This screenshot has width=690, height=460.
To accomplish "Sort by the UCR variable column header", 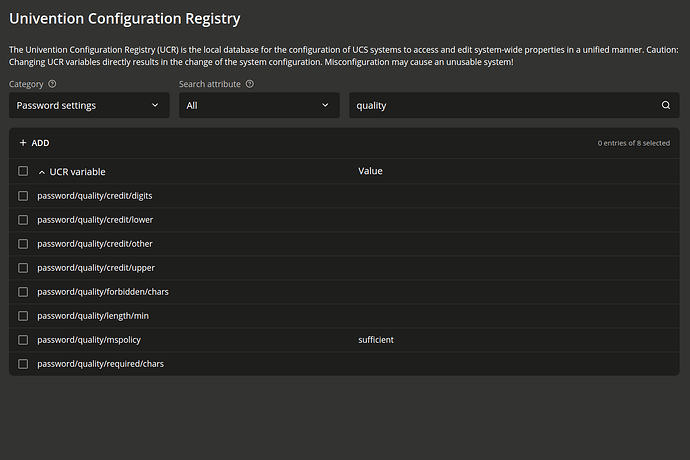I will tap(77, 172).
